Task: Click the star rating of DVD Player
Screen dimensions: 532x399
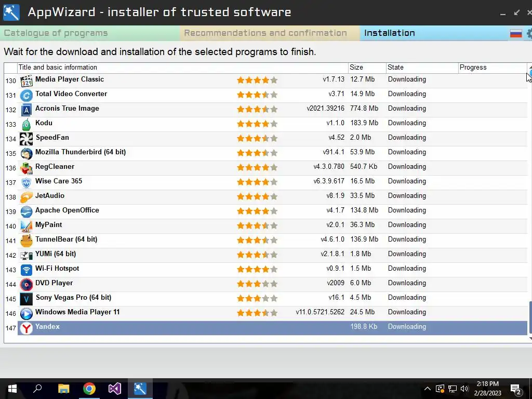Action: [257, 283]
